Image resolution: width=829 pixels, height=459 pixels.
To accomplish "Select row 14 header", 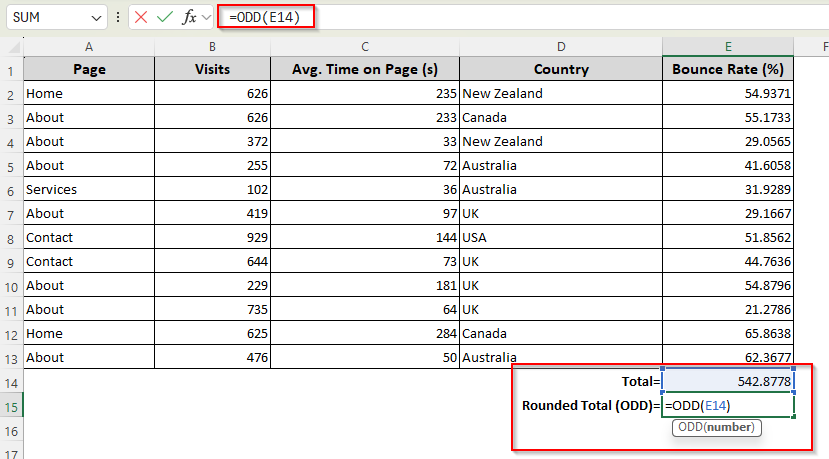I will point(11,382).
